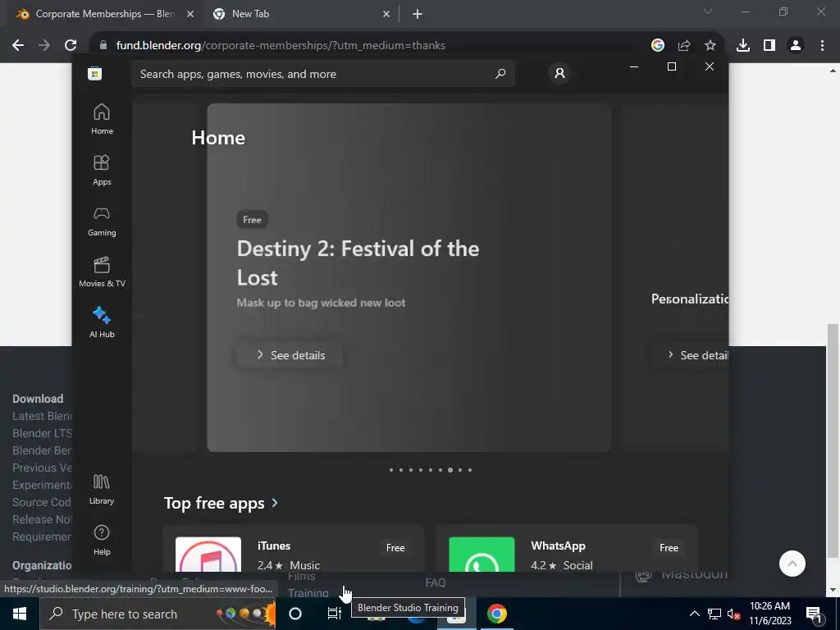Toggle Chrome side panel
Viewport: 840px width, 630px height.
[769, 46]
